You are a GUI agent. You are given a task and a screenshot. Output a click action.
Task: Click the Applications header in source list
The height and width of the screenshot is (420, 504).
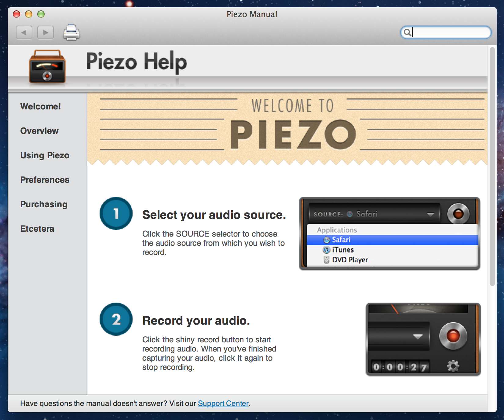[337, 230]
